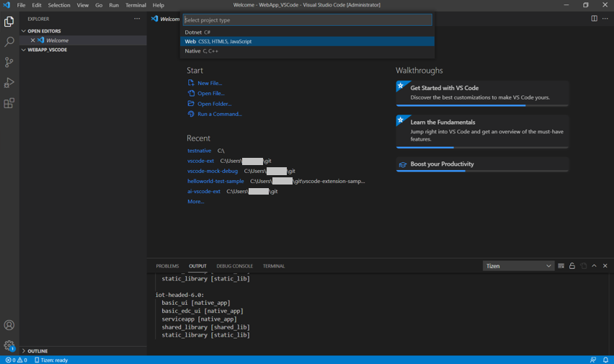The image size is (614, 364).
Task: Open Run and Debug view
Action: [9, 83]
